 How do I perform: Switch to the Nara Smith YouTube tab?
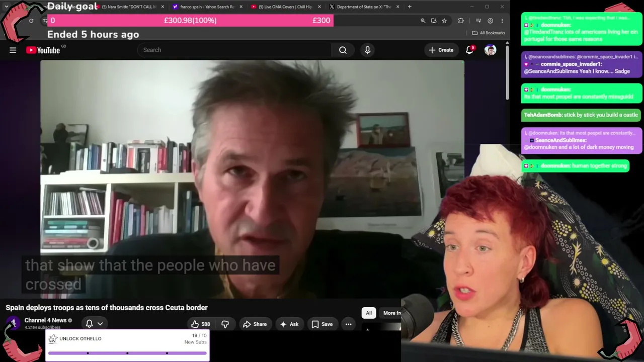click(129, 7)
